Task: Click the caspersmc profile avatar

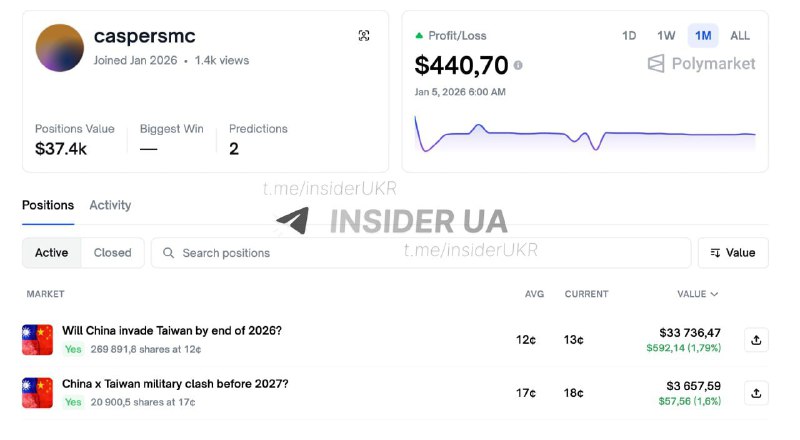Action: pos(59,48)
